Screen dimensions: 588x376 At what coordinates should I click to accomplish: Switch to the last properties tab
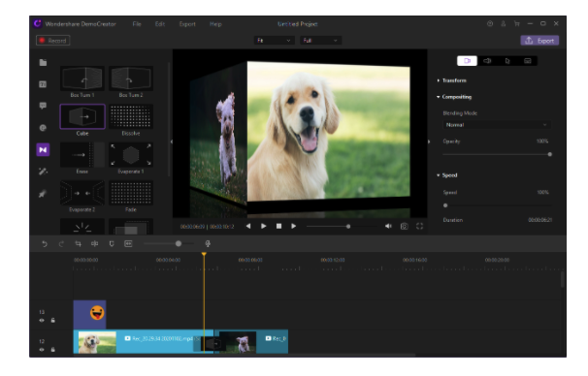(x=528, y=61)
